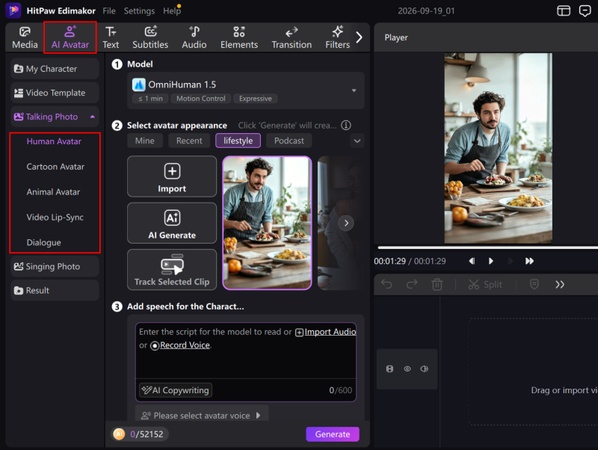598x450 pixels.
Task: Toggle the layout panel icon
Action: click(x=564, y=11)
